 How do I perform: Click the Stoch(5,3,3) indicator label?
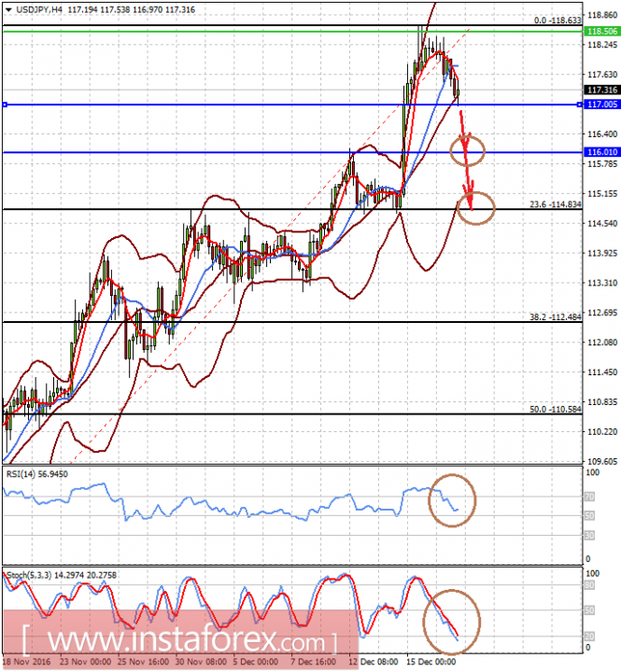pyautogui.click(x=62, y=575)
